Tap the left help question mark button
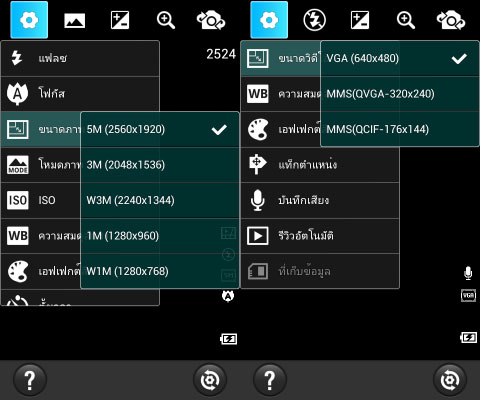480x400 pixels. click(x=30, y=380)
